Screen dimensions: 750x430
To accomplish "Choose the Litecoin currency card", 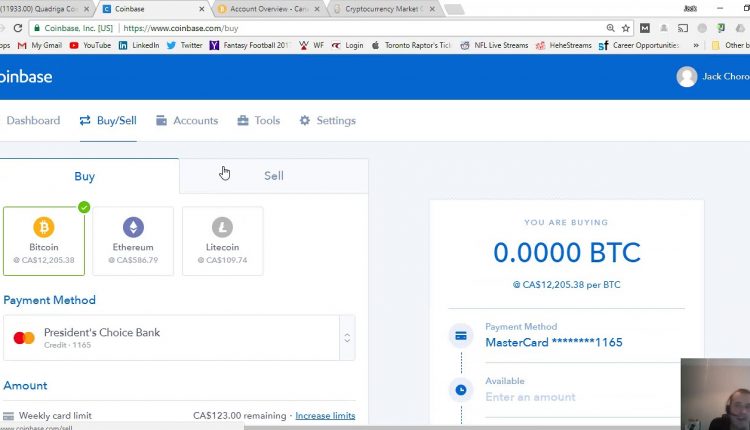I will click(222, 241).
